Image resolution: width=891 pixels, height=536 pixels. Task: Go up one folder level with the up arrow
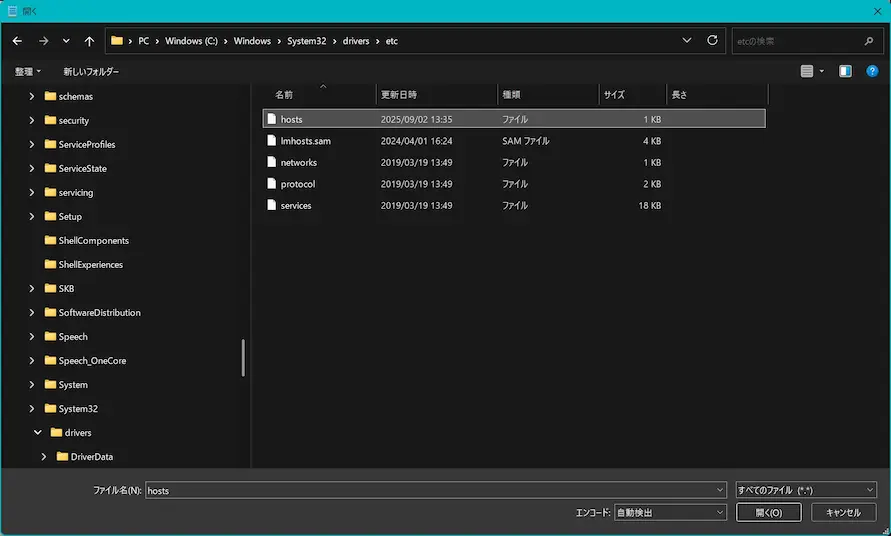point(90,41)
